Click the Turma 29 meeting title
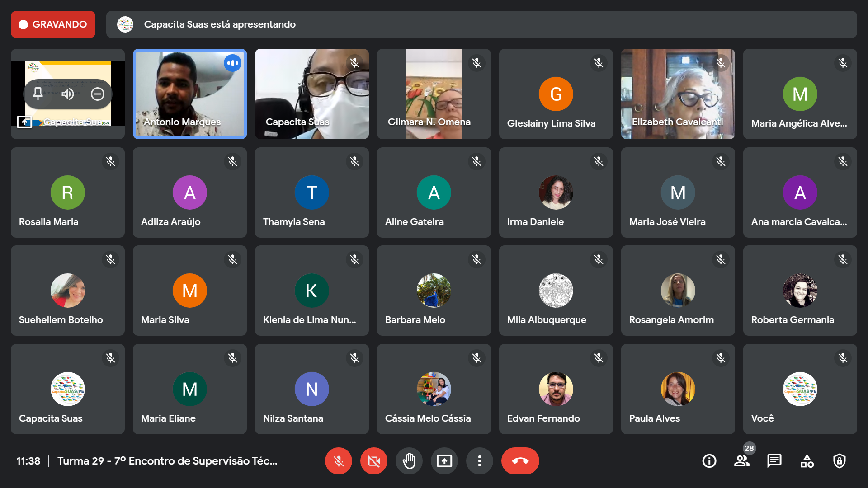This screenshot has width=868, height=488. pos(167,461)
